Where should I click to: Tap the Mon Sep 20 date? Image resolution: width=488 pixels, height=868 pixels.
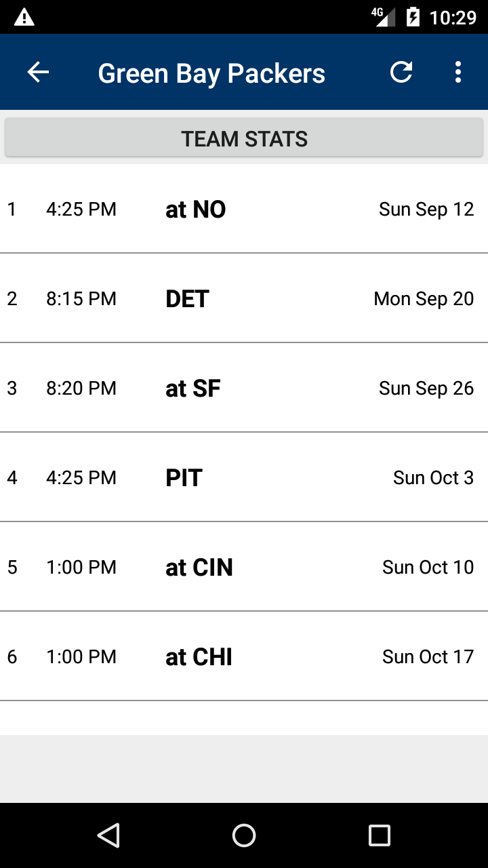click(424, 298)
